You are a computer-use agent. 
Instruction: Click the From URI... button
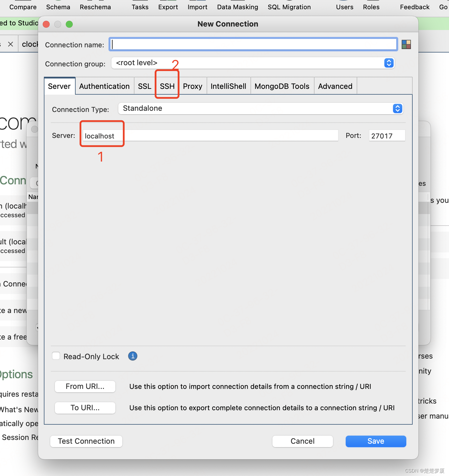click(85, 386)
